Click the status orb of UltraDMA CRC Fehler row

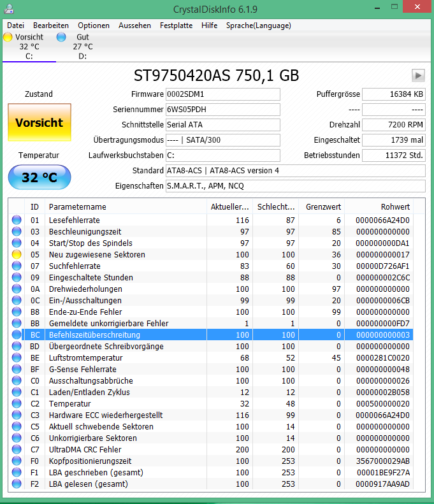[x=17, y=449]
